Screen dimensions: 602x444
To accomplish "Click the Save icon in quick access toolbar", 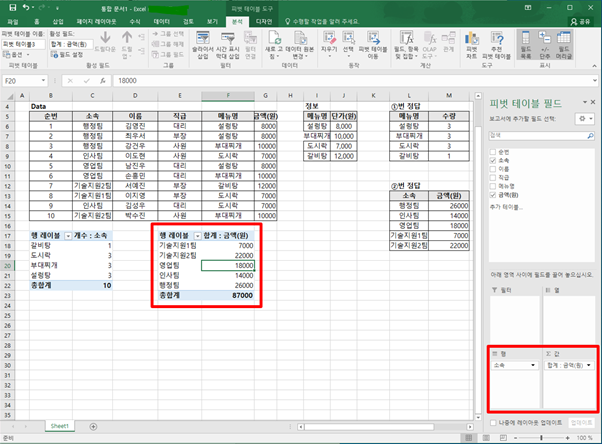I will coord(12,7).
